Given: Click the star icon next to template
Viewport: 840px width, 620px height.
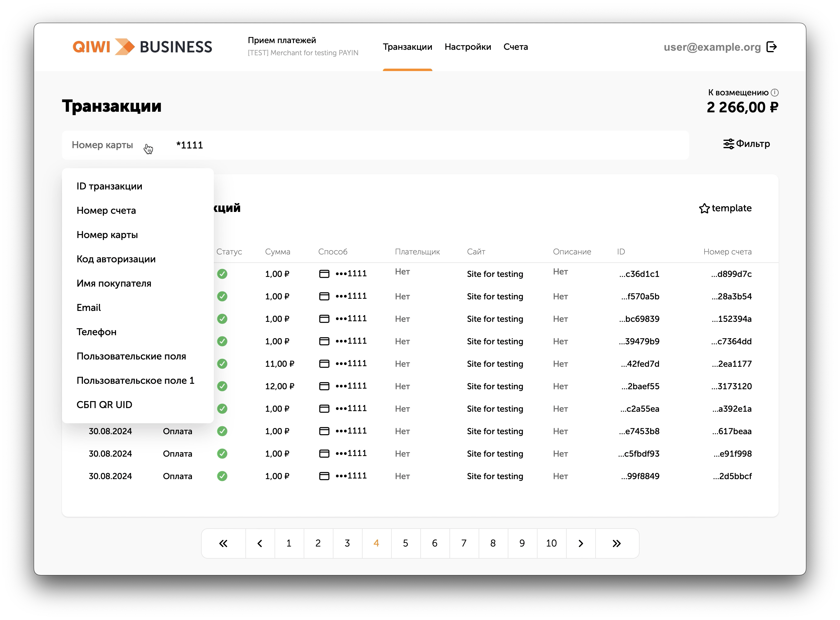Looking at the screenshot, I should 704,208.
